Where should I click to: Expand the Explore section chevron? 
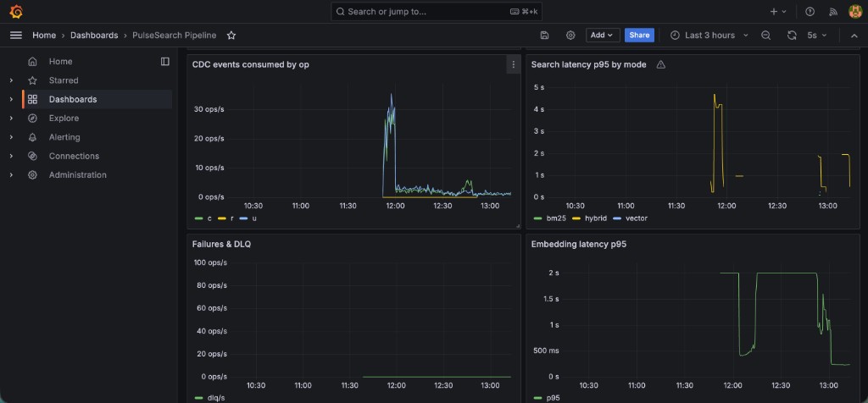11,119
